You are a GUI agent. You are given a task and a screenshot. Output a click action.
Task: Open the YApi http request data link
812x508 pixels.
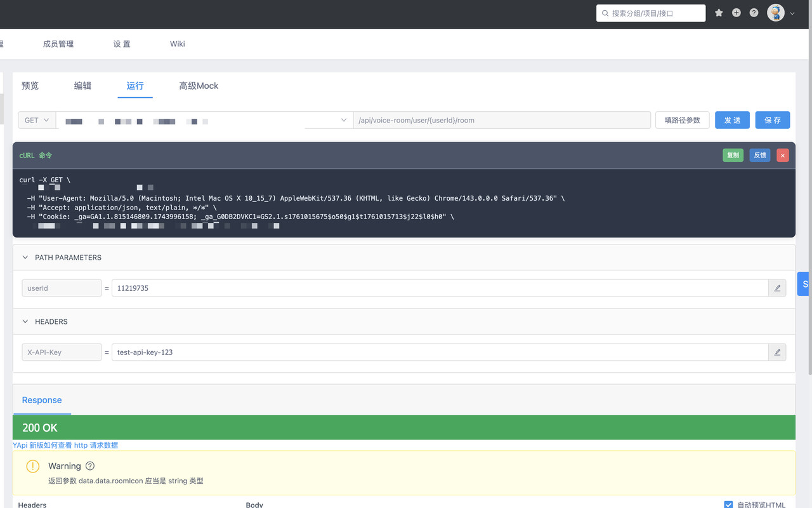(x=65, y=445)
